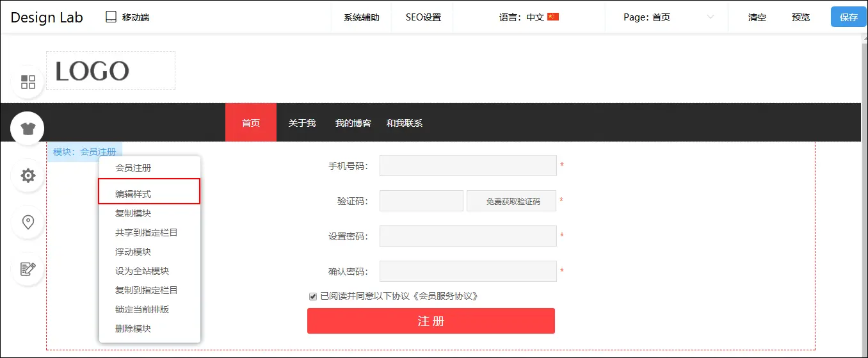
Task: Open the 会员服务协议 agreement link
Action: (x=446, y=296)
